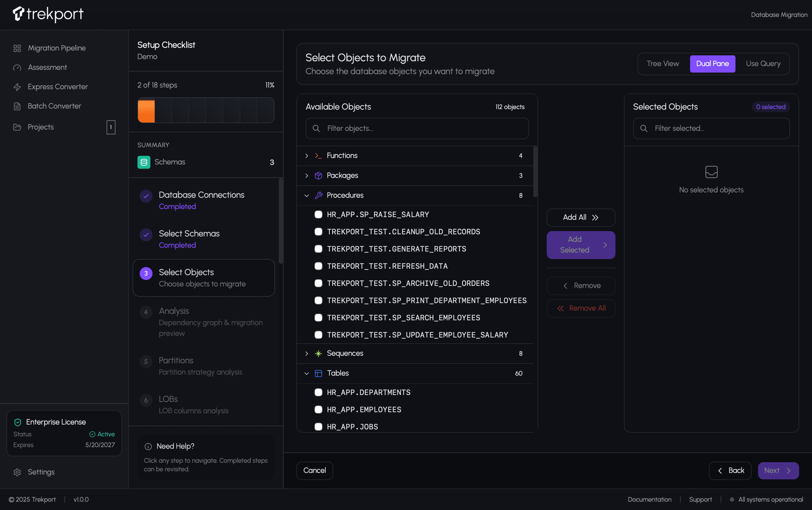The width and height of the screenshot is (812, 510).
Task: Check HR_APP.SP_RAISE_SALARY procedure
Action: [318, 214]
